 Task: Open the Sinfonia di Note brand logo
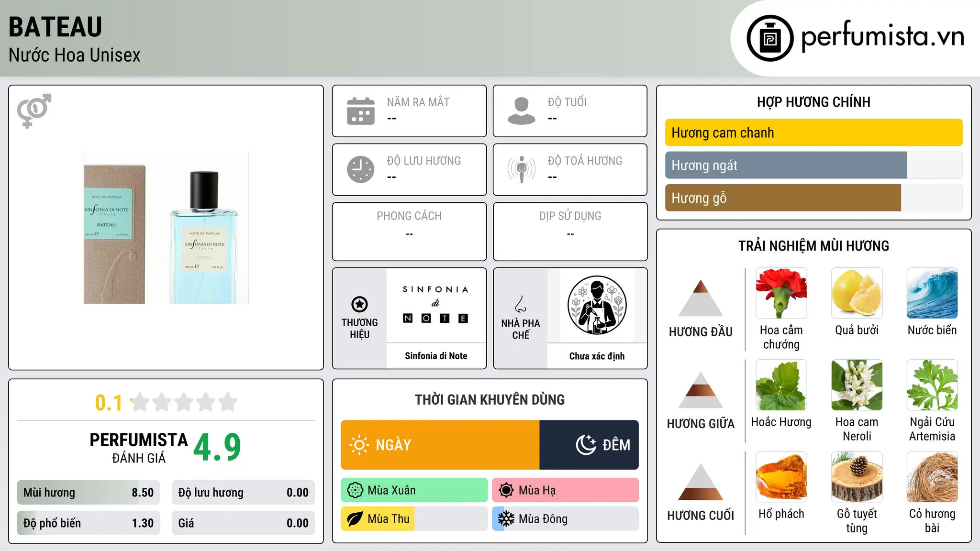point(435,305)
